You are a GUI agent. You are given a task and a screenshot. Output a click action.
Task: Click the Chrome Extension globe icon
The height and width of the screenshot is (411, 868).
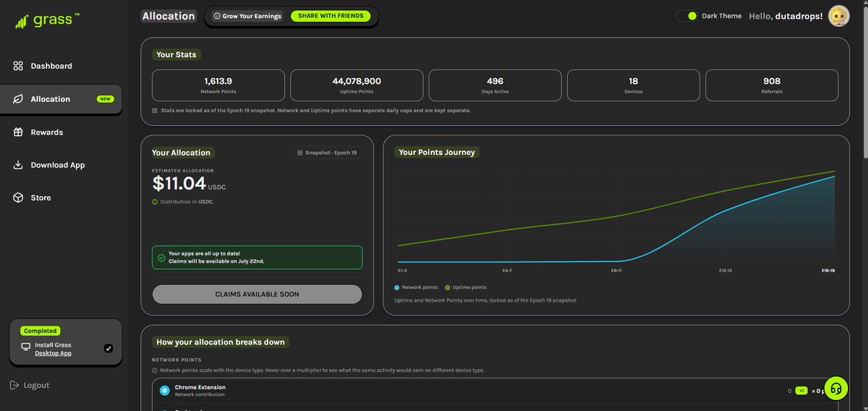(165, 391)
